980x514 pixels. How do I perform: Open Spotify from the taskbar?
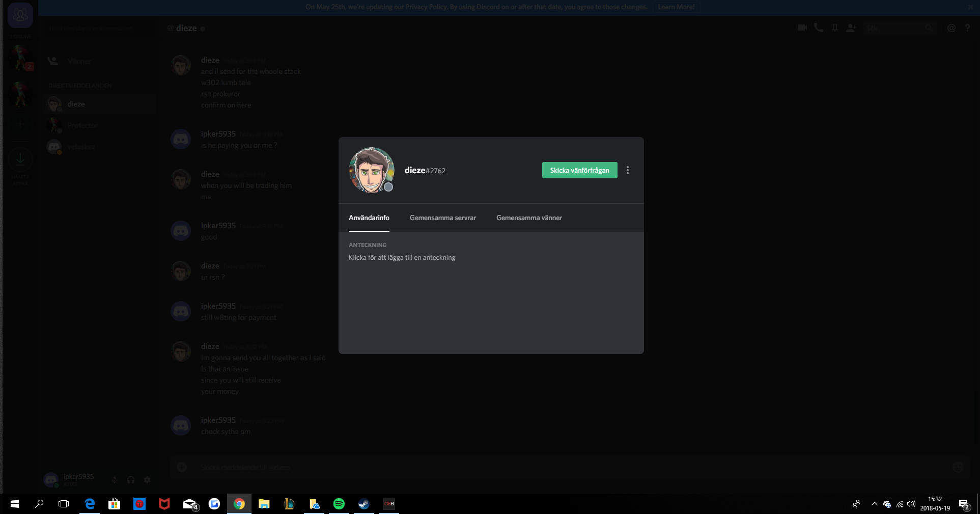tap(339, 504)
